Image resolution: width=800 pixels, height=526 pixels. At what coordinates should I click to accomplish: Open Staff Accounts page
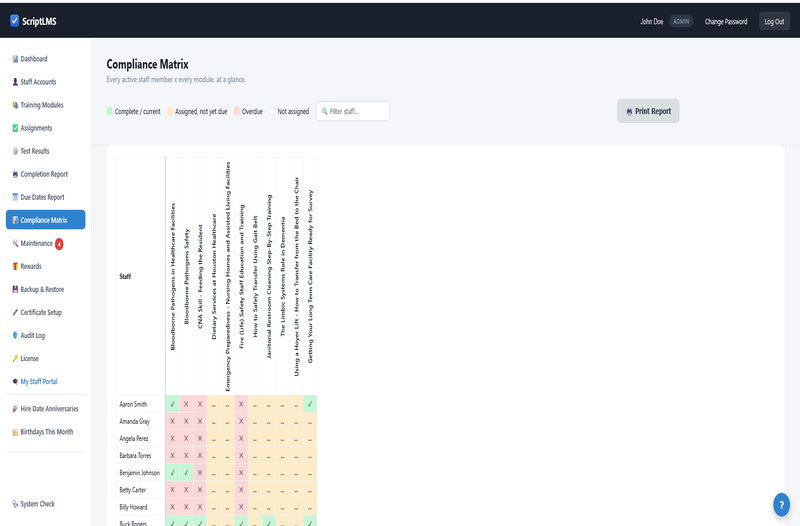click(45, 82)
